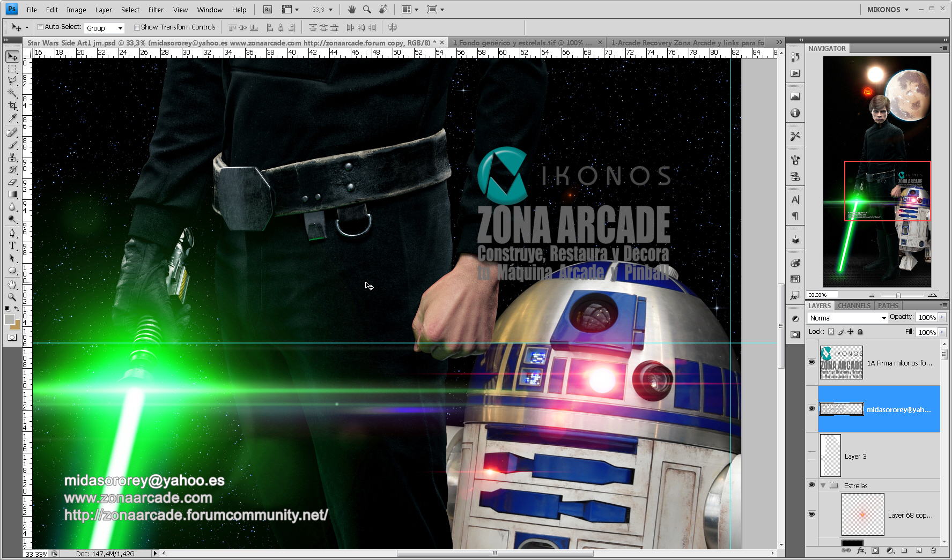Screen dimensions: 952x560
Task: Select the Blur tool
Action: (12, 207)
